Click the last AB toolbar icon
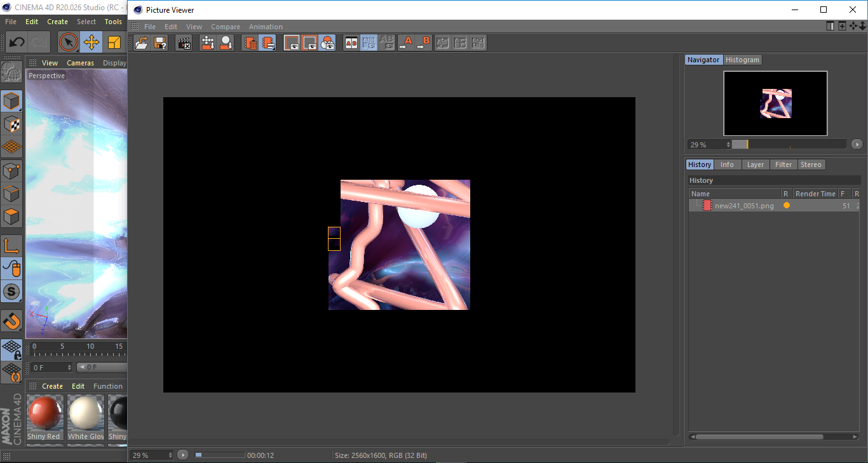 tap(478, 43)
